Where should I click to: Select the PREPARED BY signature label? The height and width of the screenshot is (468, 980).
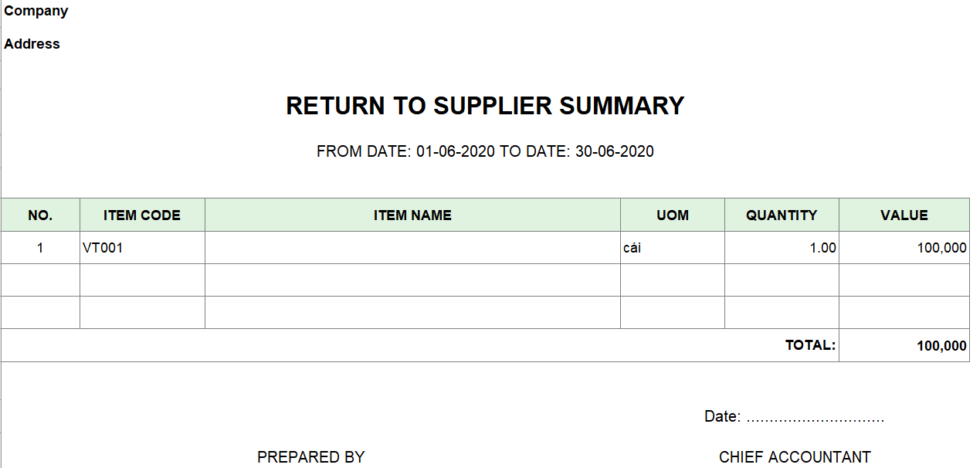pos(310,457)
